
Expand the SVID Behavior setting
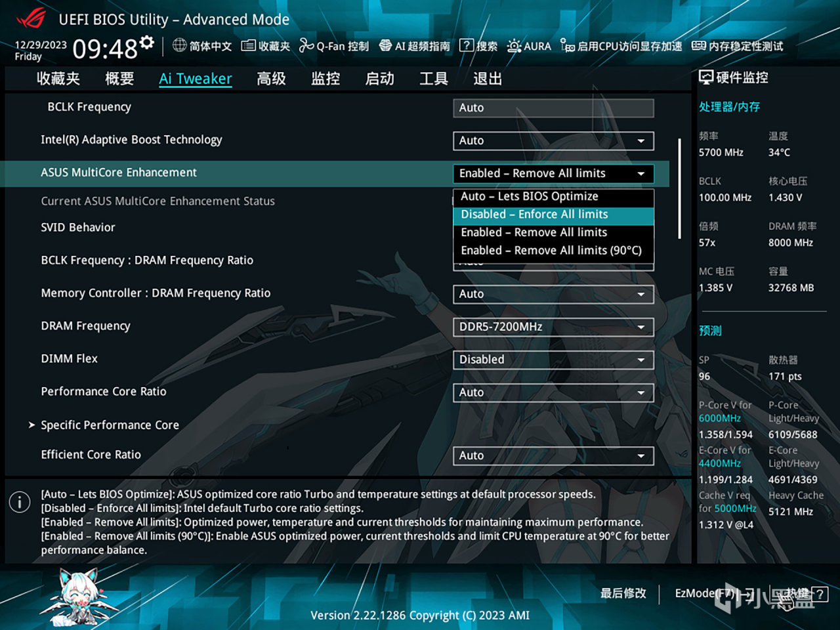tap(78, 227)
